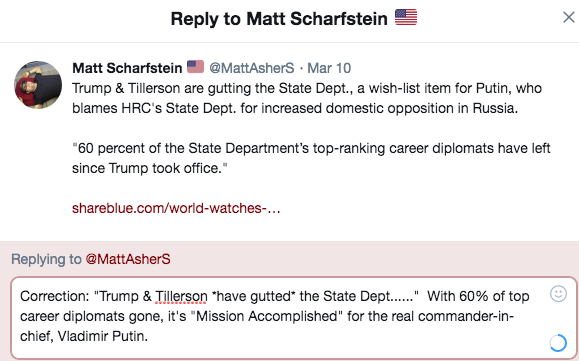Open Matt Scharfstein's profile avatar
The image size is (579, 361).
point(38,85)
